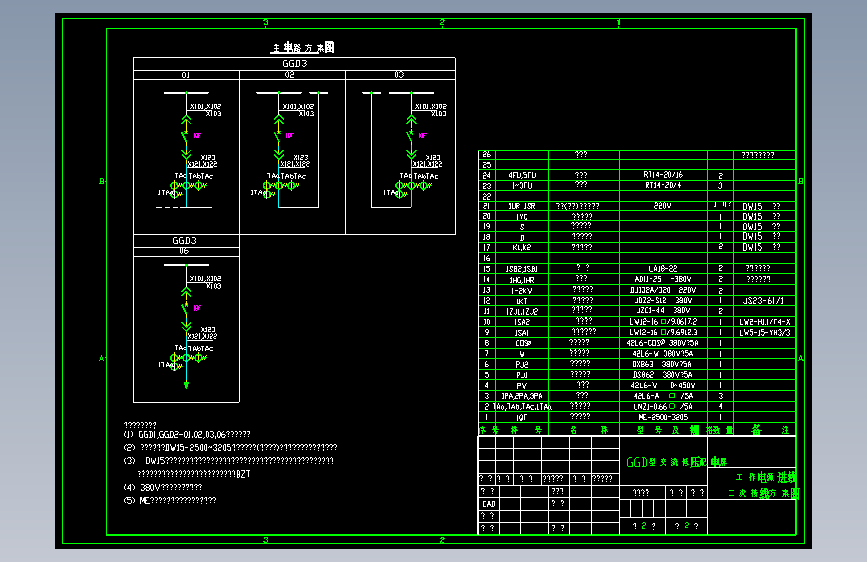The width and height of the screenshot is (867, 562).
Task: Click note (4) 380V line
Action: 163,487
